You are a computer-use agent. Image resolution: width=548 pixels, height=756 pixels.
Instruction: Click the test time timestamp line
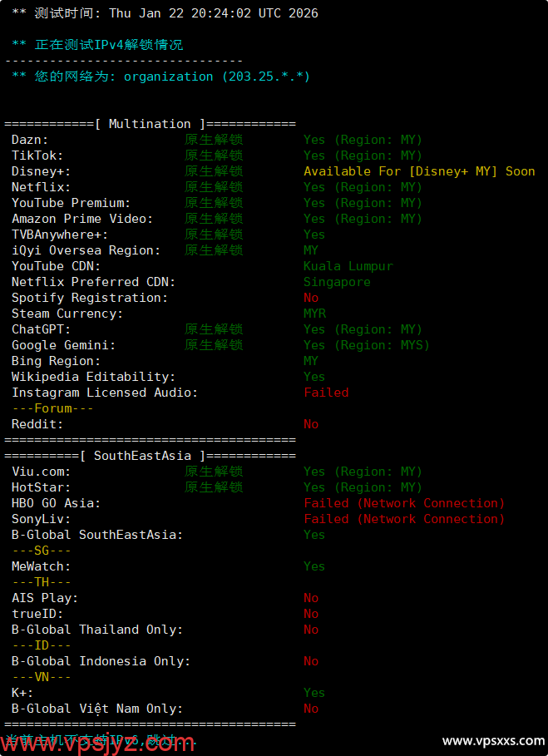(165, 13)
